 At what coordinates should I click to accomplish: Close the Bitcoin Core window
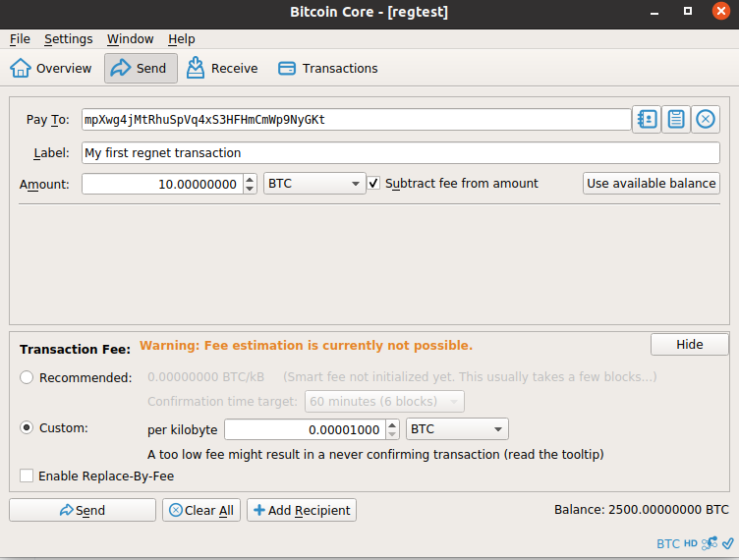[x=720, y=11]
